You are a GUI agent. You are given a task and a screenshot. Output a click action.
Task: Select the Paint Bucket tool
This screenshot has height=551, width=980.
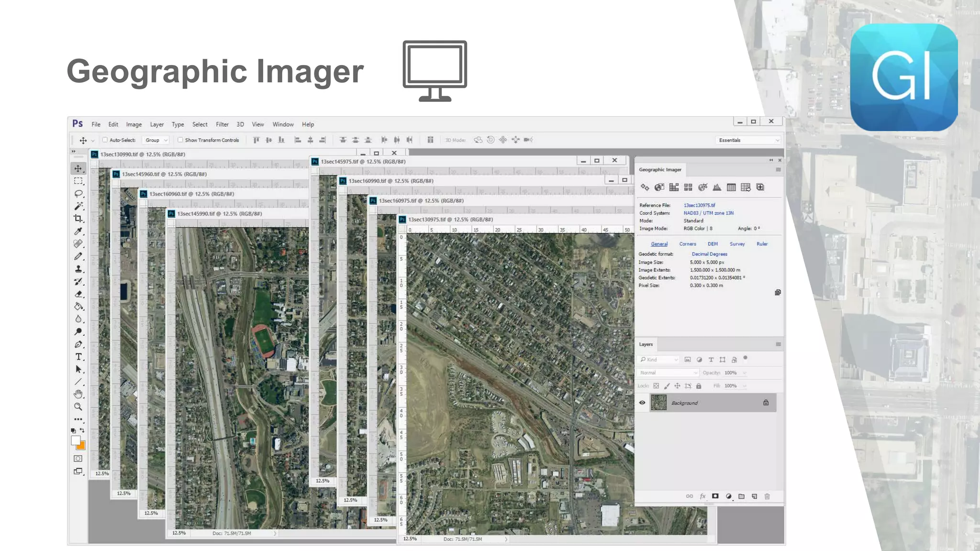pyautogui.click(x=78, y=307)
